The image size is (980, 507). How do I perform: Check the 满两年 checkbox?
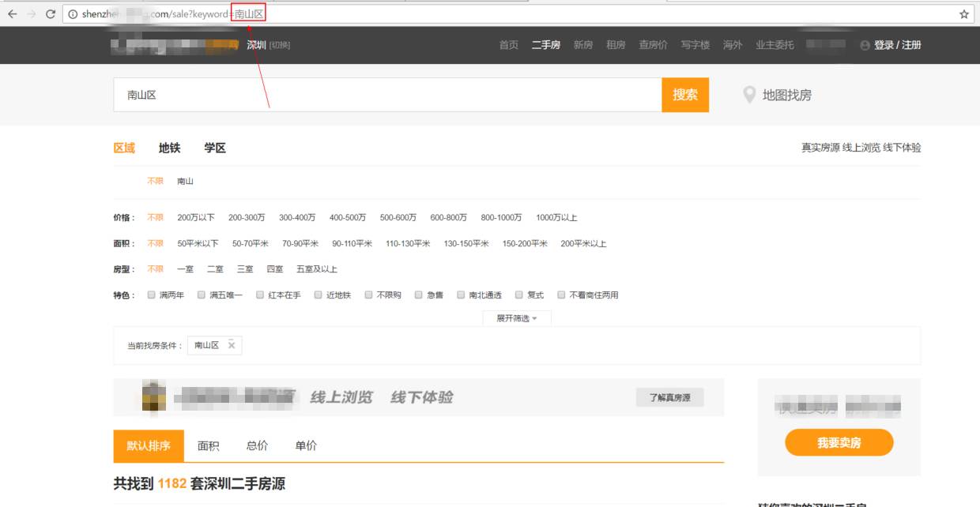152,295
